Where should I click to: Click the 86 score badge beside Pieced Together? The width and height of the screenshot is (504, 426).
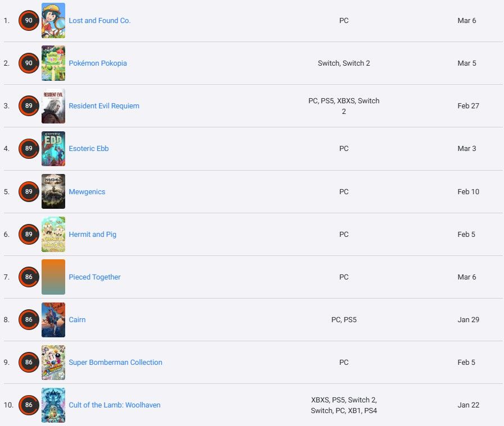29,277
